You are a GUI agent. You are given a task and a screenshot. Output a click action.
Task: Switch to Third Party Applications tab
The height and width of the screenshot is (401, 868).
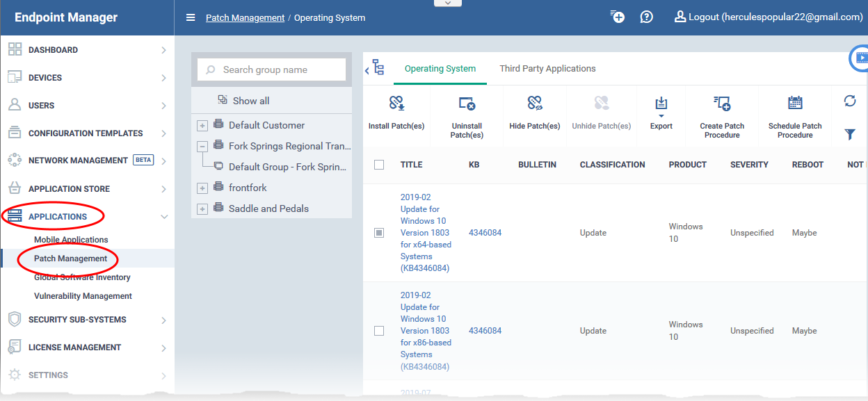pyautogui.click(x=547, y=69)
